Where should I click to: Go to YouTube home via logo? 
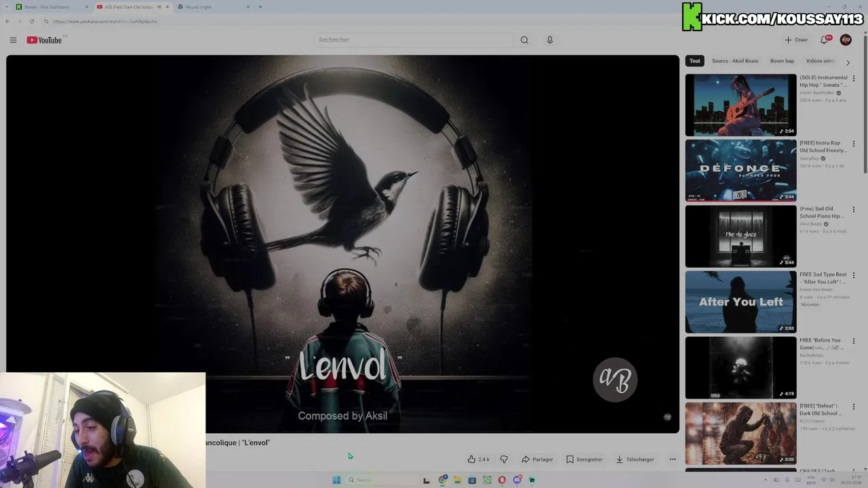point(45,40)
